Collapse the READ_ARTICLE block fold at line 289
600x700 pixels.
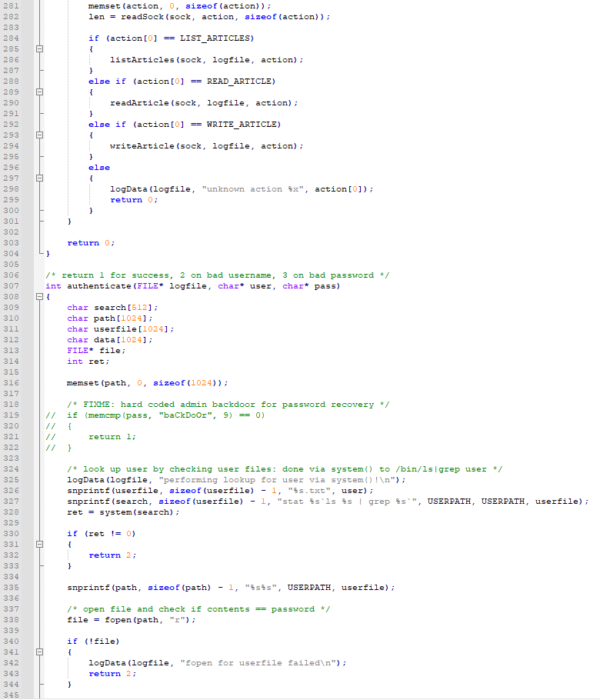pos(39,92)
